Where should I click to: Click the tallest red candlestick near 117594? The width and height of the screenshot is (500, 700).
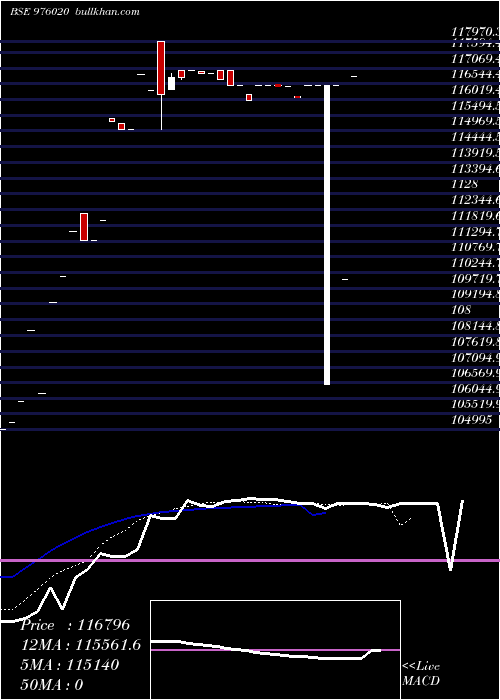click(x=161, y=68)
